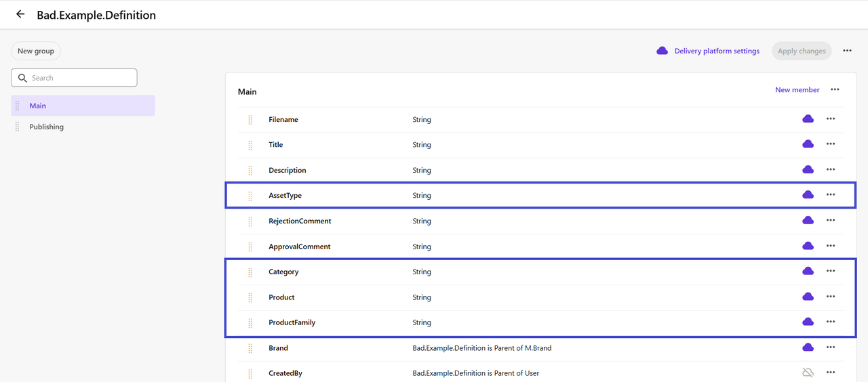This screenshot has height=382, width=868.
Task: Toggle the crossed-out cloud icon on CreatedBy row
Action: click(x=808, y=373)
